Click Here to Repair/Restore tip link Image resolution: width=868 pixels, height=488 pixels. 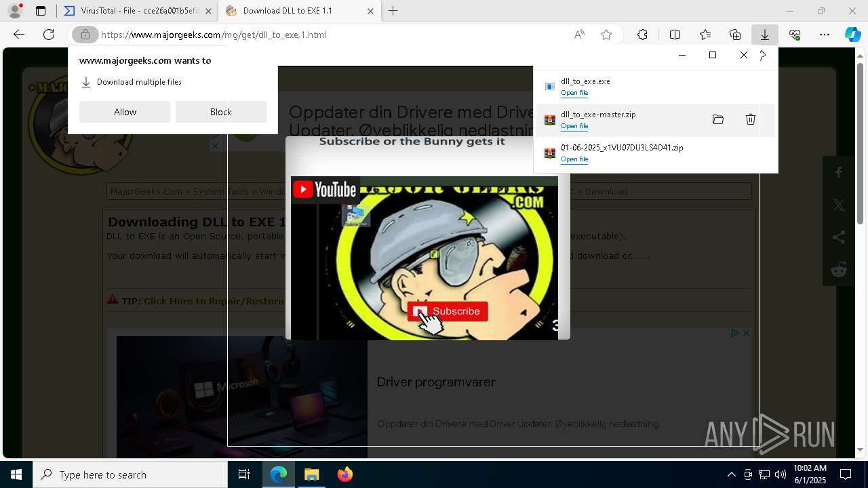[x=214, y=301]
